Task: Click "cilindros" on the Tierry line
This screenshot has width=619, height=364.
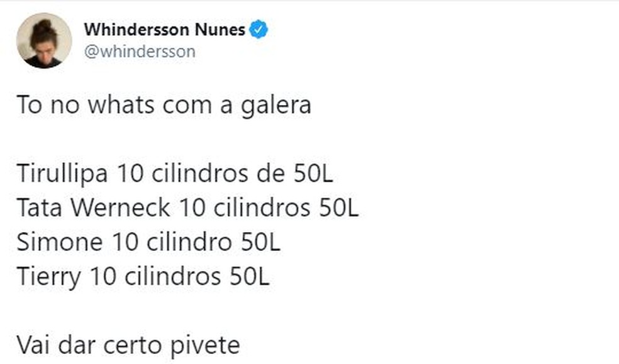Action: pos(170,277)
